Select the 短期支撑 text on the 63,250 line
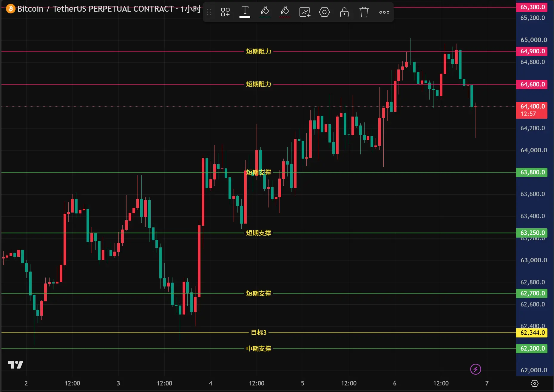The height and width of the screenshot is (392, 554). (x=259, y=233)
